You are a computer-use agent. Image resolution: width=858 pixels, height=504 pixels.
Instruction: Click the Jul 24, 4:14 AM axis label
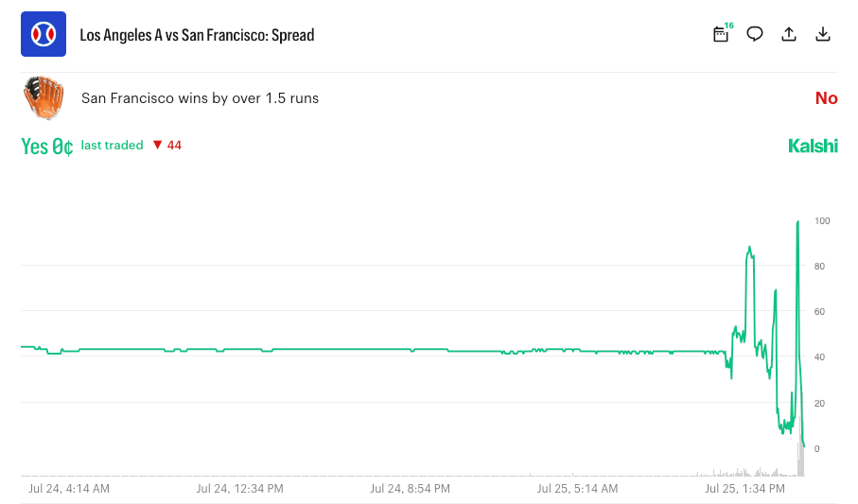point(69,489)
